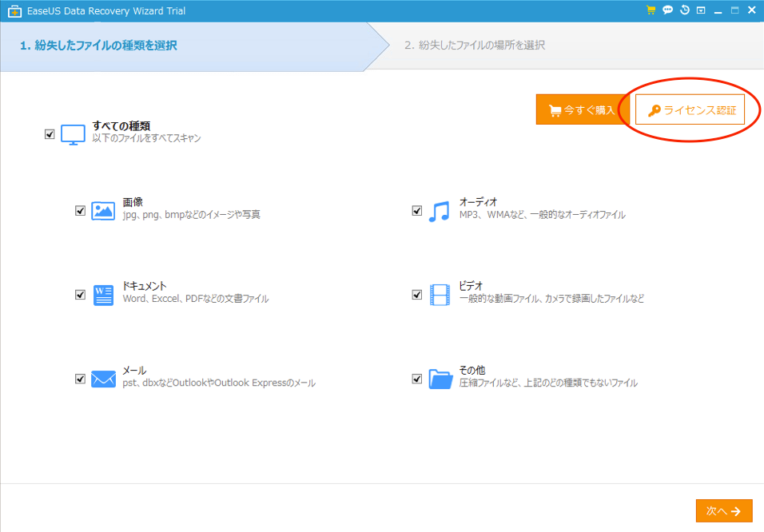Click the 画像 label text
Viewport: 764px width, 532px height.
[133, 202]
